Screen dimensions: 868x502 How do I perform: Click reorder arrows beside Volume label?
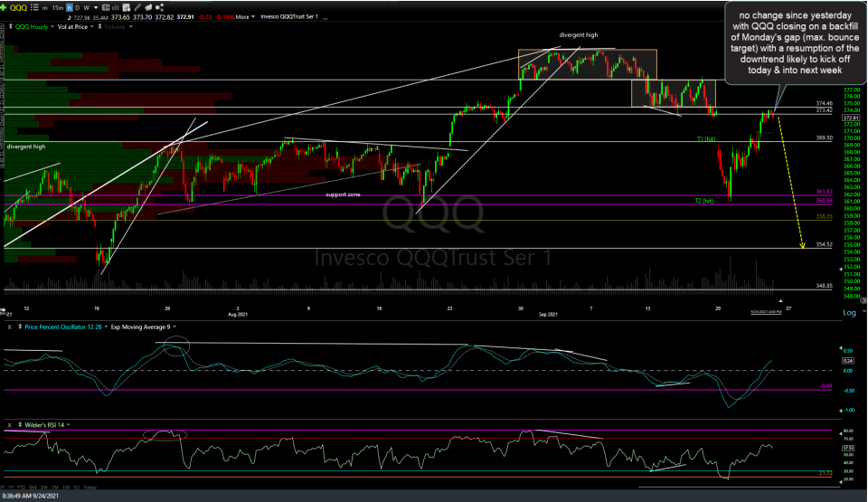tap(99, 26)
